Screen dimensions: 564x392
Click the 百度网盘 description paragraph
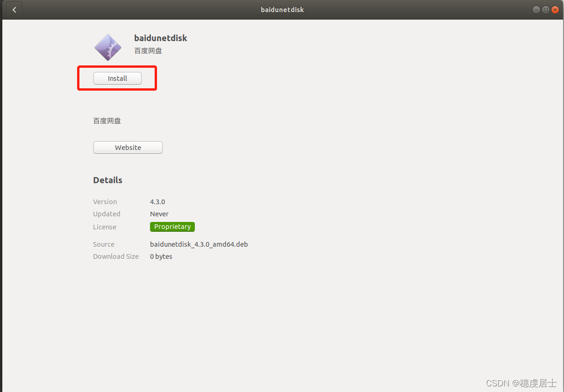click(x=107, y=121)
